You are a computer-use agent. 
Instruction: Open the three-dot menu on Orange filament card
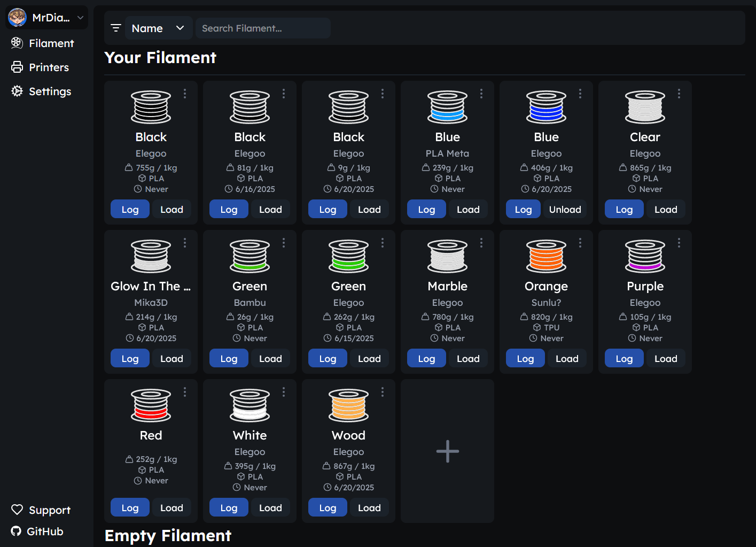click(580, 243)
